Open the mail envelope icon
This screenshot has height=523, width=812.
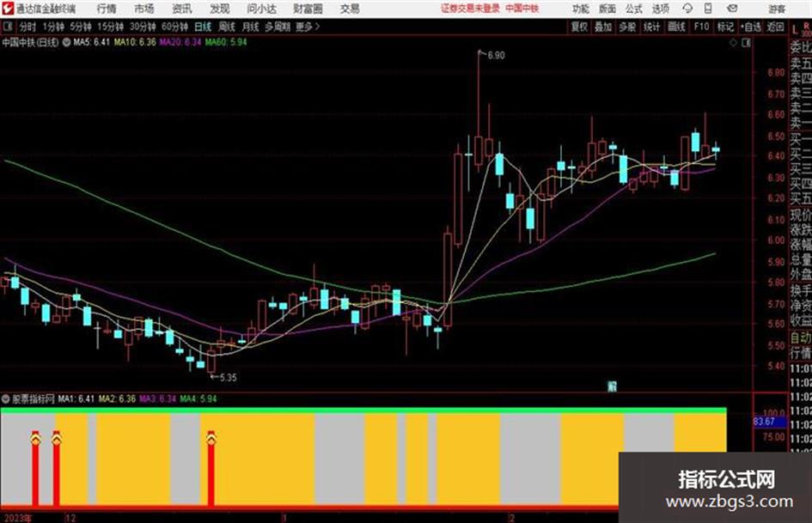pos(732,9)
